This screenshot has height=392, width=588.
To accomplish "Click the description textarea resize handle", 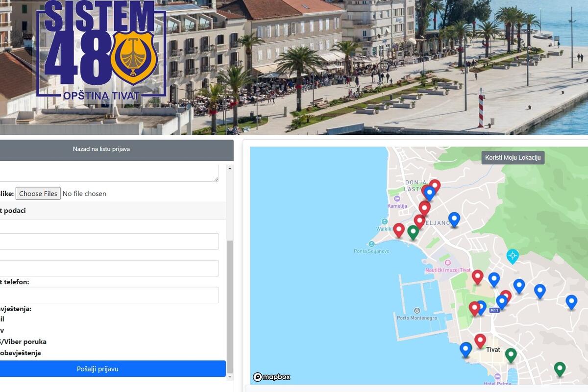I will click(216, 179).
